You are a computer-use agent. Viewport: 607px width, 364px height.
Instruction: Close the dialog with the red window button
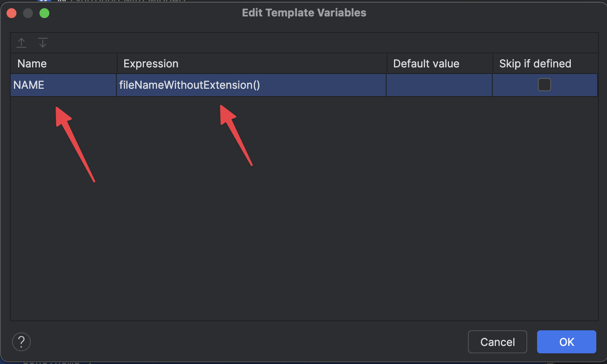[x=12, y=13]
